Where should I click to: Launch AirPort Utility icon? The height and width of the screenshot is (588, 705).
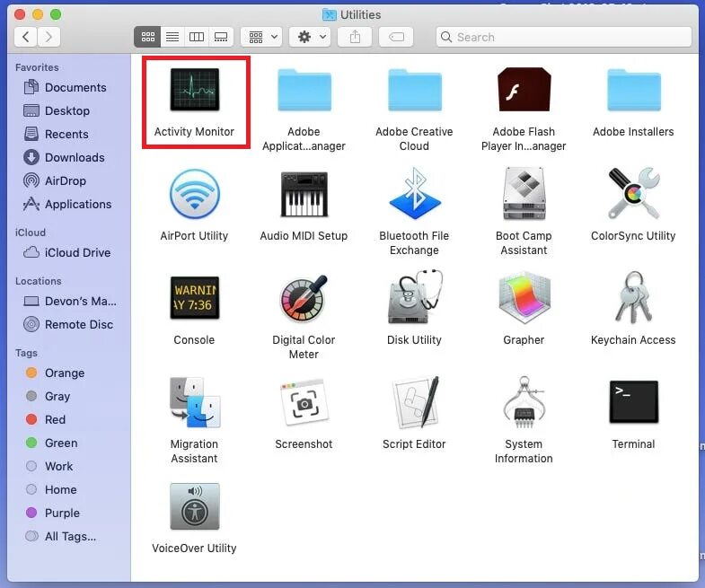(x=194, y=193)
